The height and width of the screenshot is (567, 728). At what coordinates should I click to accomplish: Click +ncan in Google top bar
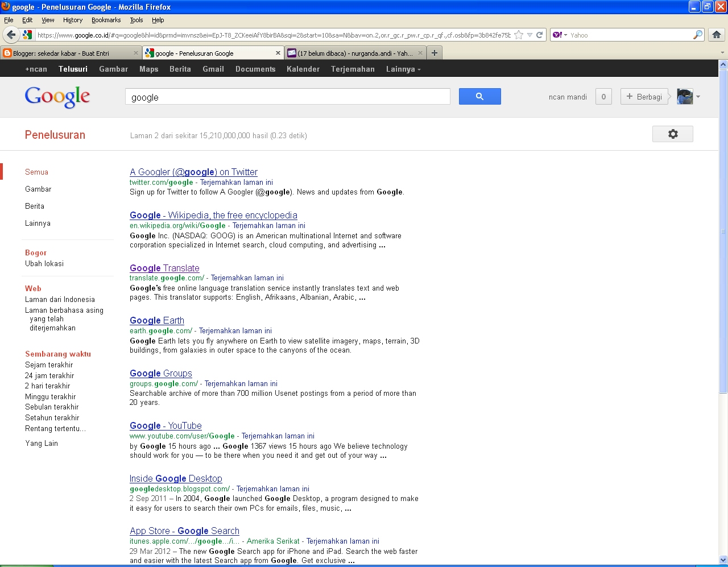pos(36,69)
